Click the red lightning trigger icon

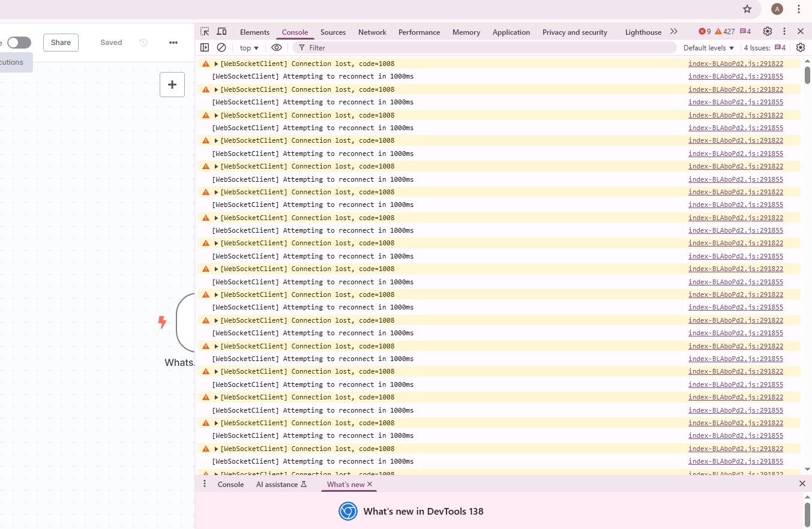[162, 322]
